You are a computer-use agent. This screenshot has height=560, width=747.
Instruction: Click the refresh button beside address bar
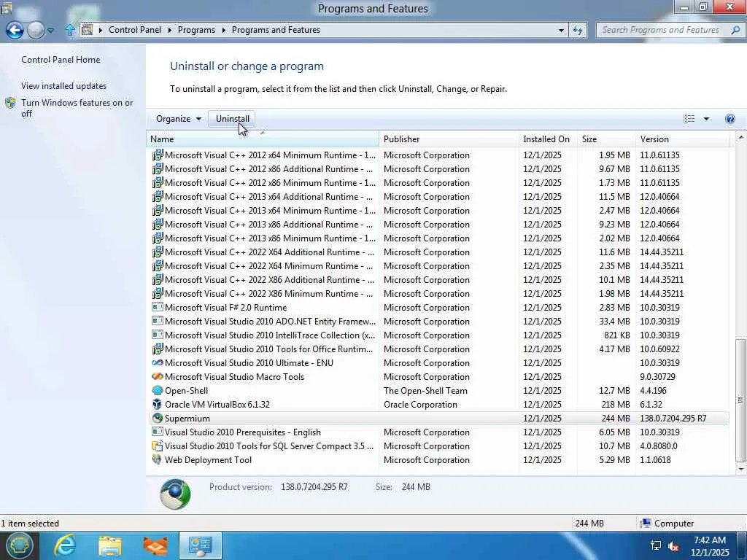click(578, 30)
